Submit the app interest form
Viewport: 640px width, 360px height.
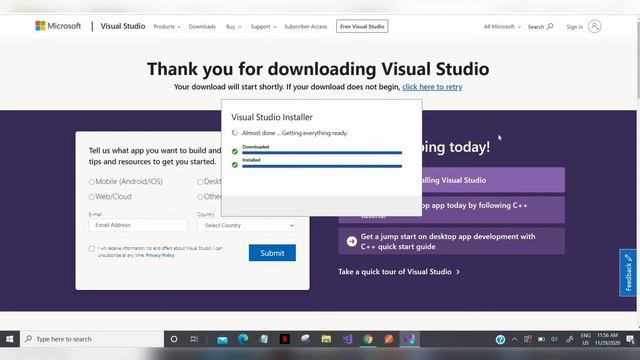coord(272,253)
